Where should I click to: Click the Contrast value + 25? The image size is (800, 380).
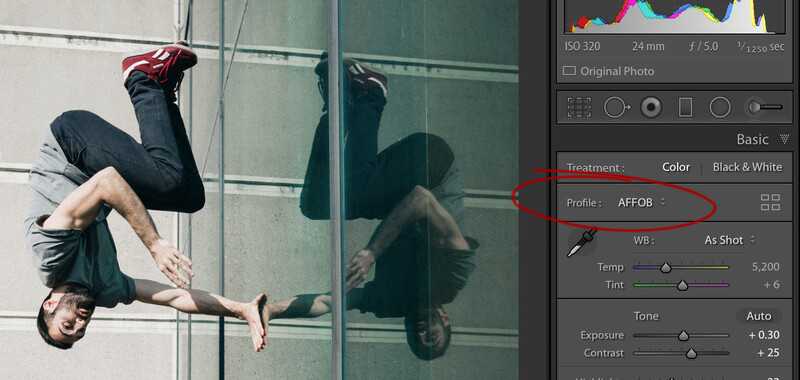coord(768,353)
